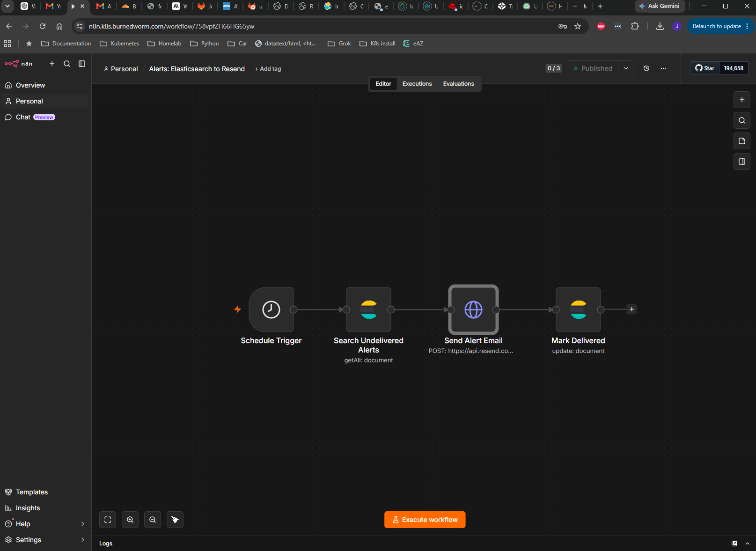The width and height of the screenshot is (756, 551).
Task: Reload the browser page
Action: coord(43,26)
